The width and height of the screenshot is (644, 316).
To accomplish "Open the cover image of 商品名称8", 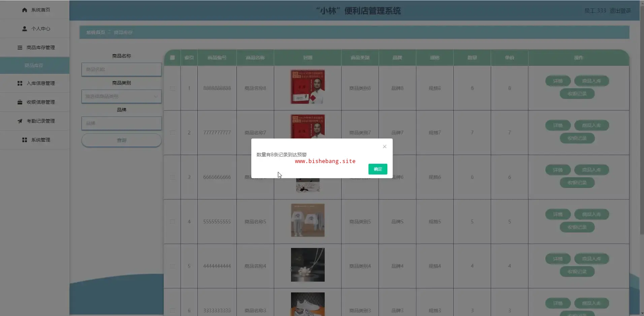I will point(308,87).
